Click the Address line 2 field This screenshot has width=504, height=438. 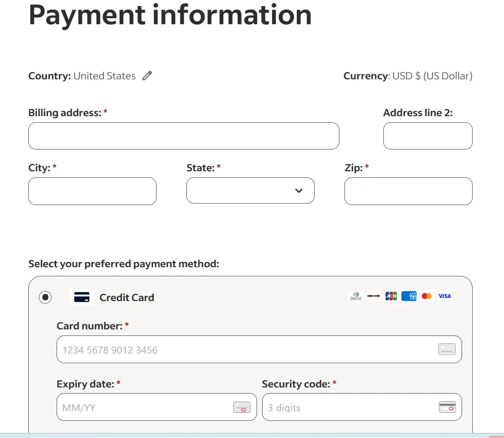[x=428, y=135]
